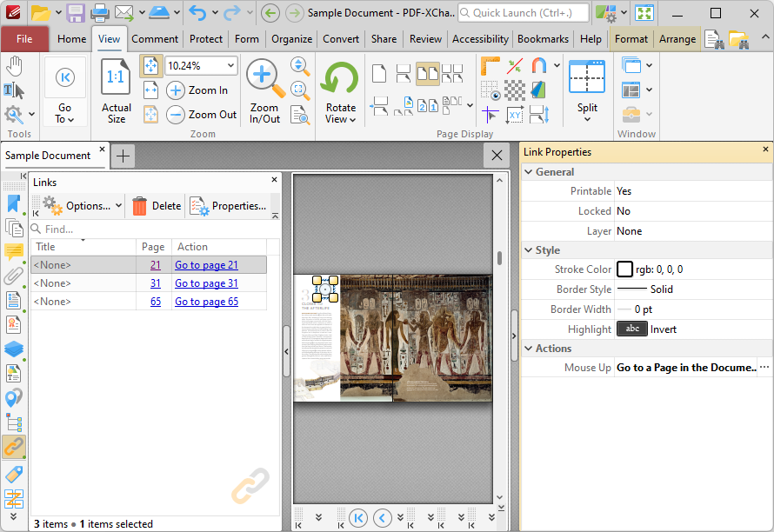Viewport: 774px width, 532px height.
Task: Open the Layers pane sidebar icon
Action: click(13, 349)
